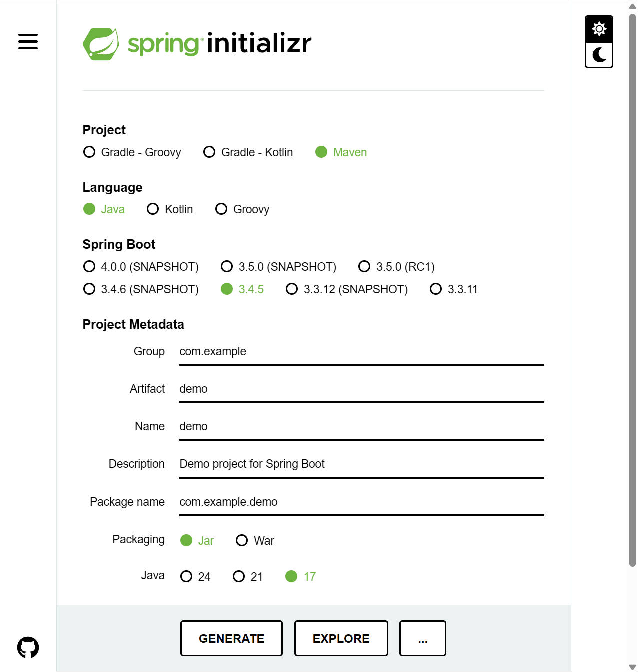Switch to light theme sun icon
The height and width of the screenshot is (672, 638).
pyautogui.click(x=599, y=29)
